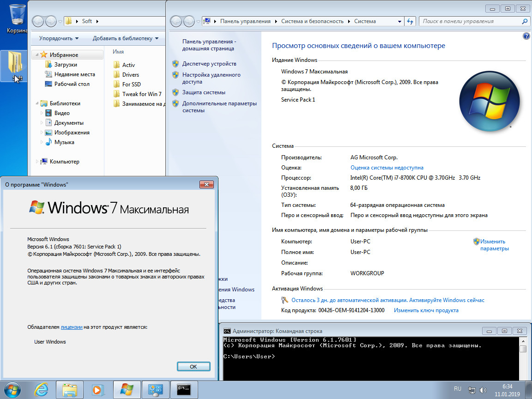
Task: Click the volume speaker icon in tray
Action: (483, 390)
